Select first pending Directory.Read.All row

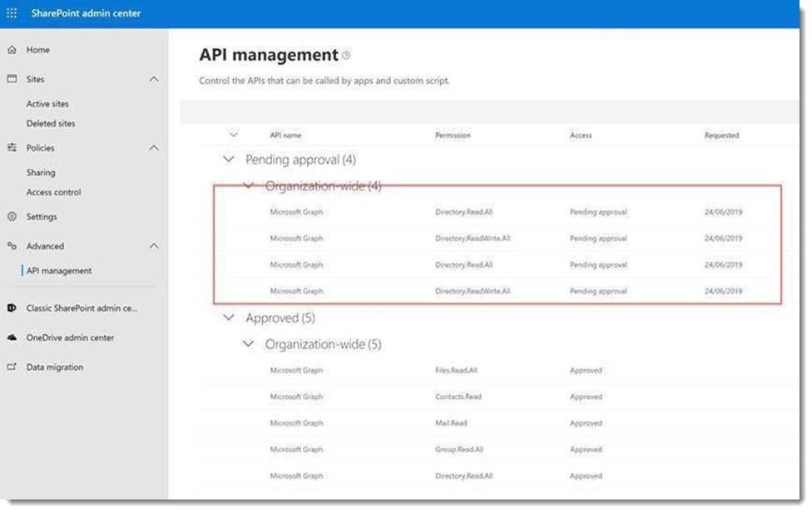tap(498, 212)
